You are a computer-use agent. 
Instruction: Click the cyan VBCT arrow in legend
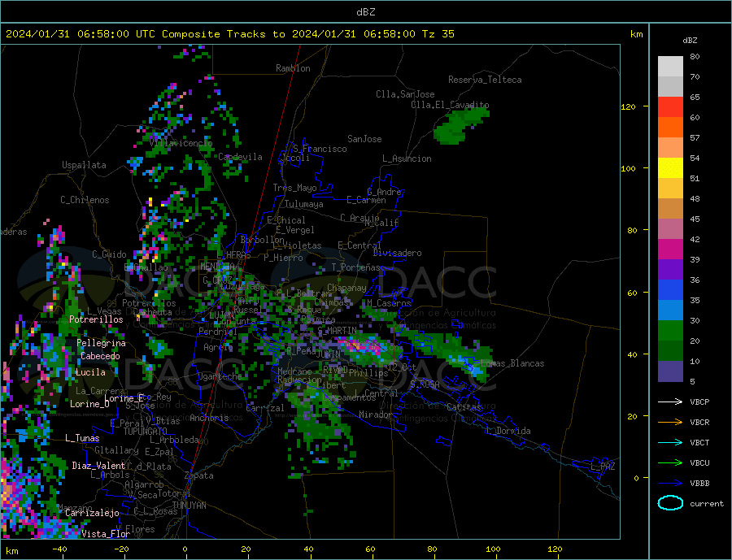[671, 442]
